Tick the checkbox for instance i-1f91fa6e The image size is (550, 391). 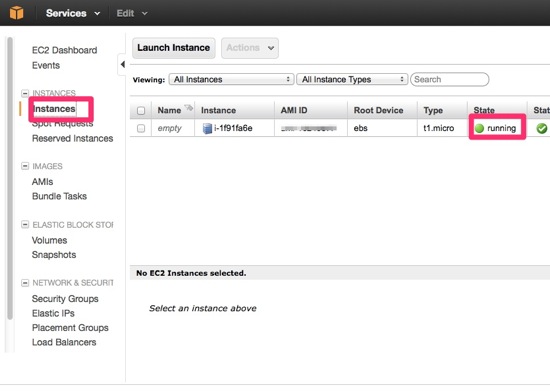(x=141, y=129)
